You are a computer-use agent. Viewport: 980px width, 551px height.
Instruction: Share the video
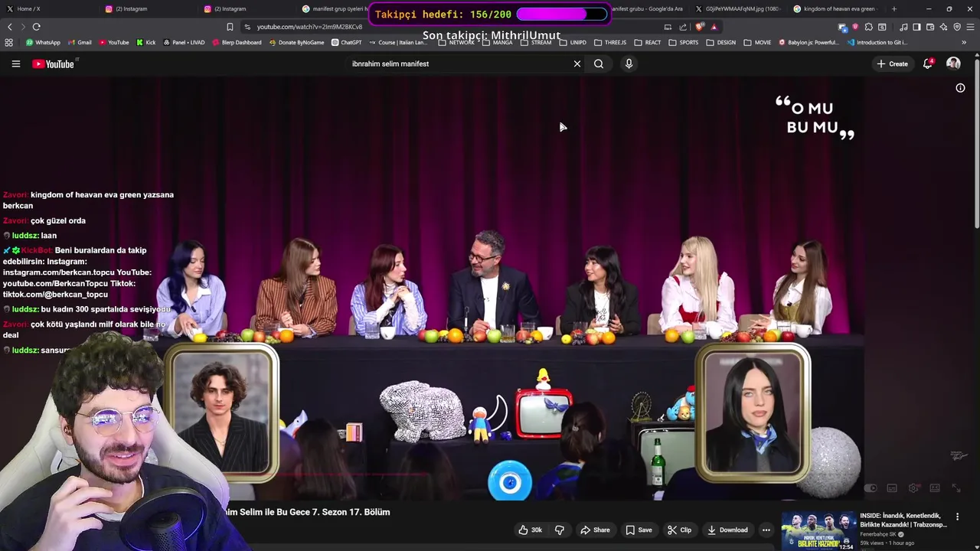[x=595, y=530]
